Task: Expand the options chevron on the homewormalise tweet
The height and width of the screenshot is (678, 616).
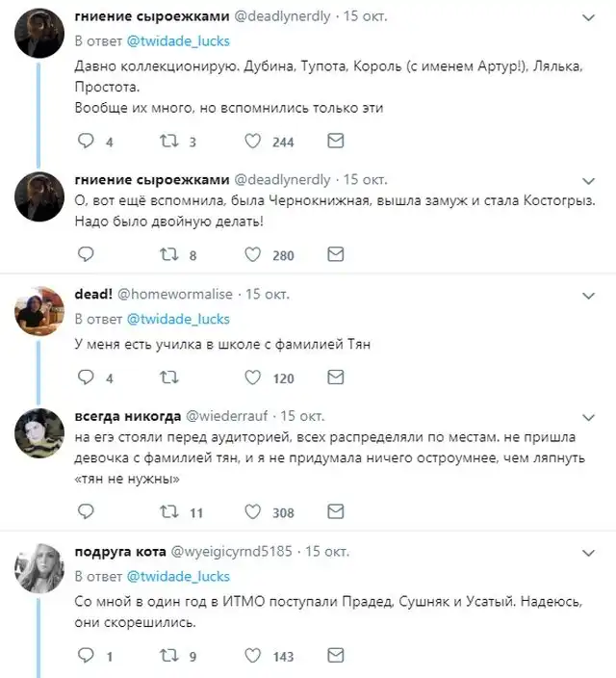Action: point(588,295)
